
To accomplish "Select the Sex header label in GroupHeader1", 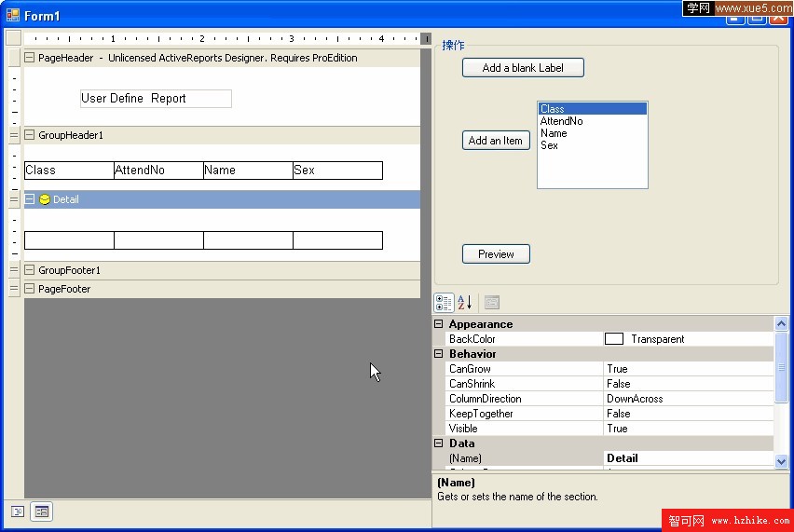I will 337,171.
